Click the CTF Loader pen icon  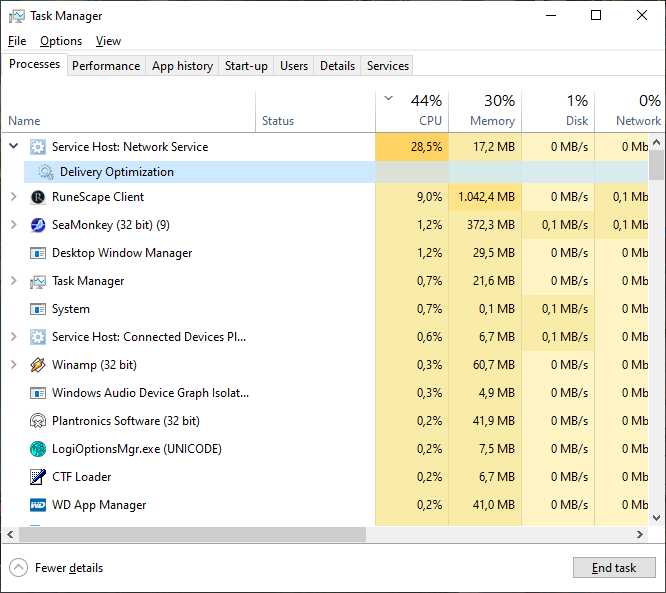point(38,477)
